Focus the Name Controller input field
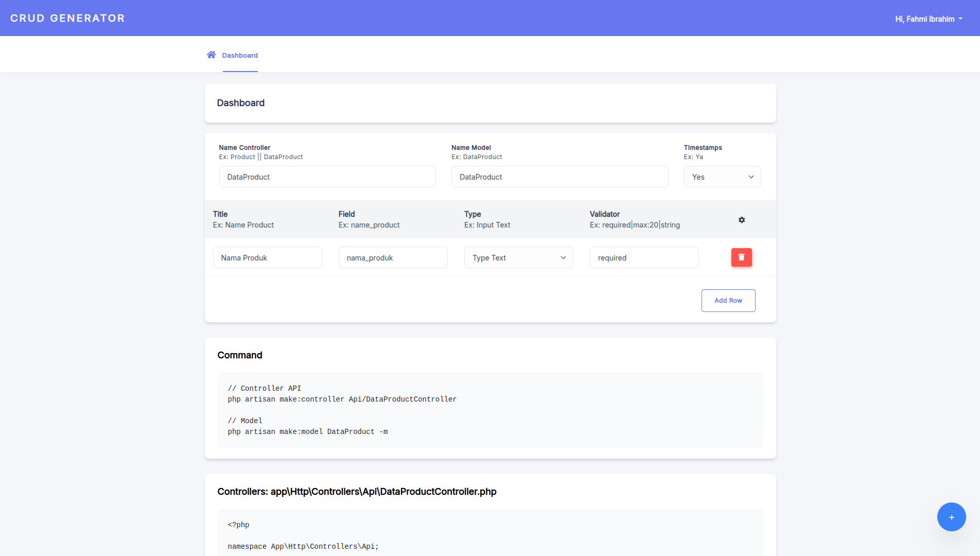This screenshot has height=556, width=980. 327,177
